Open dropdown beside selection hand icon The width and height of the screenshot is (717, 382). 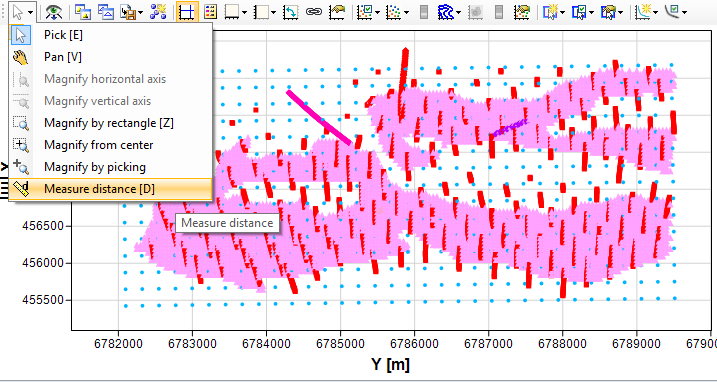(x=621, y=12)
